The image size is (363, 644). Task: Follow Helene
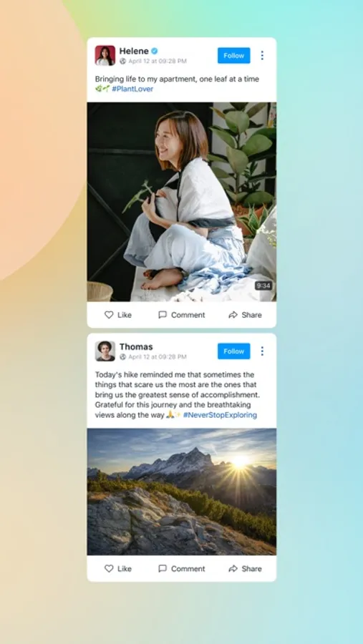pos(234,55)
